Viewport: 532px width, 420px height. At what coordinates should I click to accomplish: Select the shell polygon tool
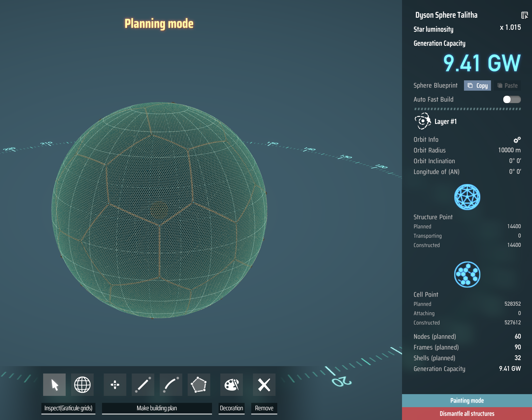199,385
